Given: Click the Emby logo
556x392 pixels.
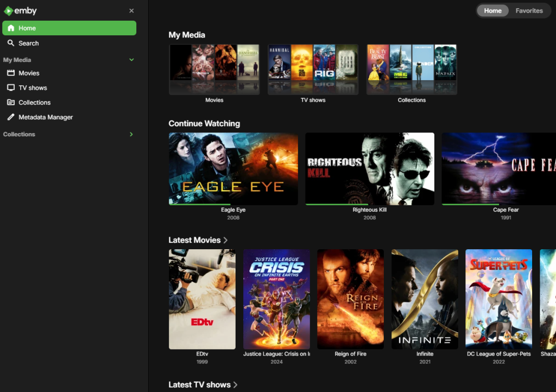Looking at the screenshot, I should [20, 11].
